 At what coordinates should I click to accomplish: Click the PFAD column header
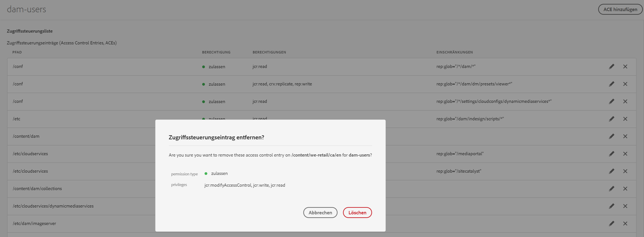(x=17, y=52)
